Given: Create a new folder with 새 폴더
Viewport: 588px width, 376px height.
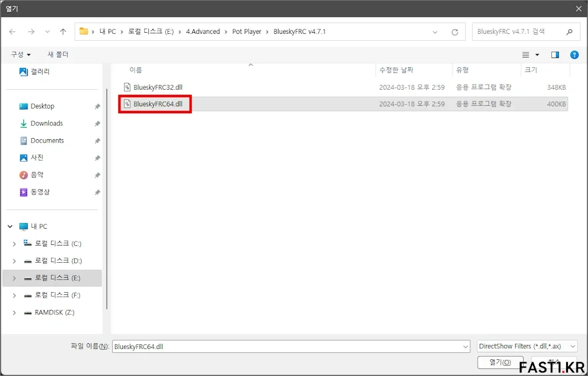Looking at the screenshot, I should pos(58,55).
